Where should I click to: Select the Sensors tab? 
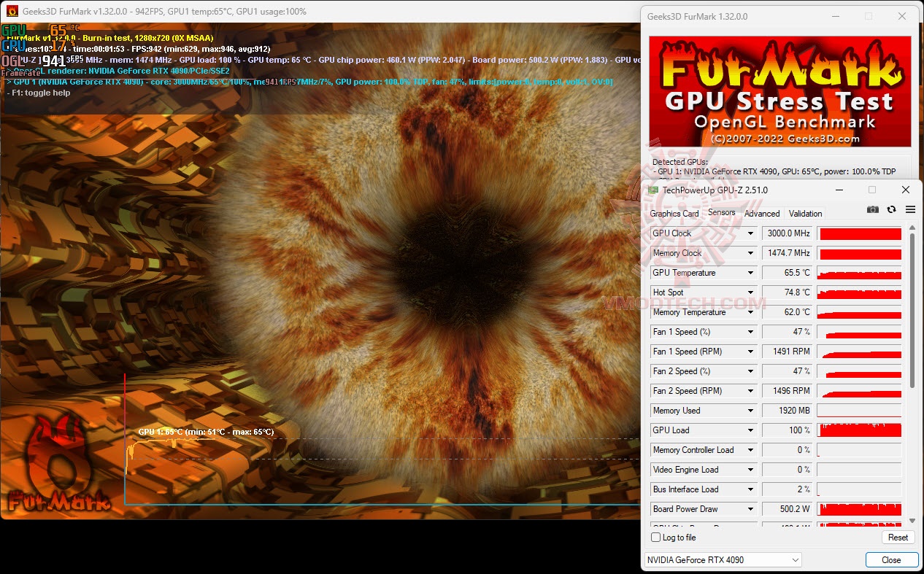(x=722, y=213)
